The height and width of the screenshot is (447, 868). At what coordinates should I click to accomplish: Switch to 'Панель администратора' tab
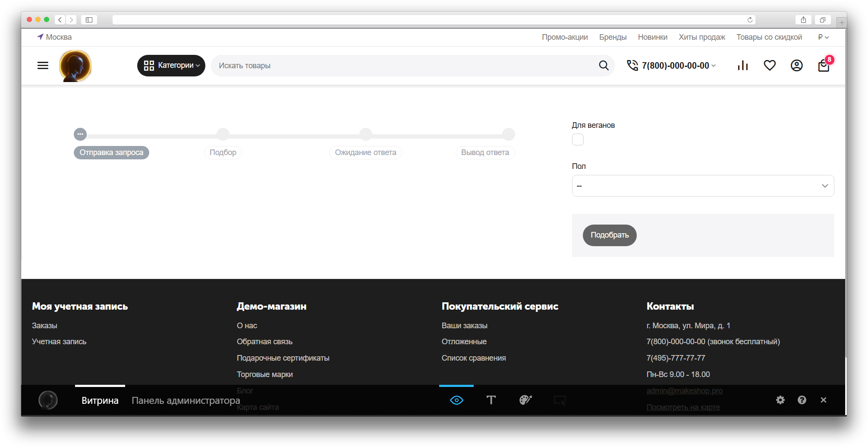pos(186,400)
